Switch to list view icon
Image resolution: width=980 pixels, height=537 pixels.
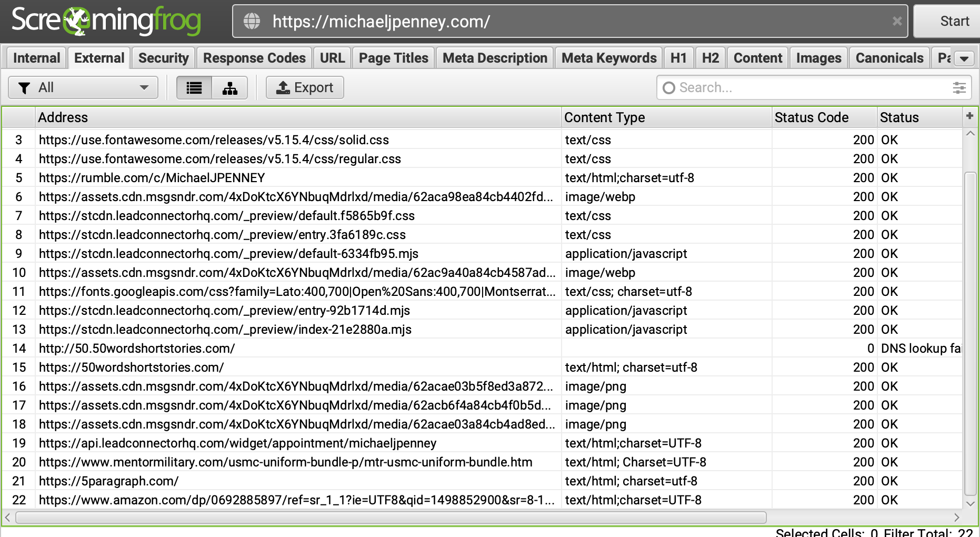[x=194, y=88]
